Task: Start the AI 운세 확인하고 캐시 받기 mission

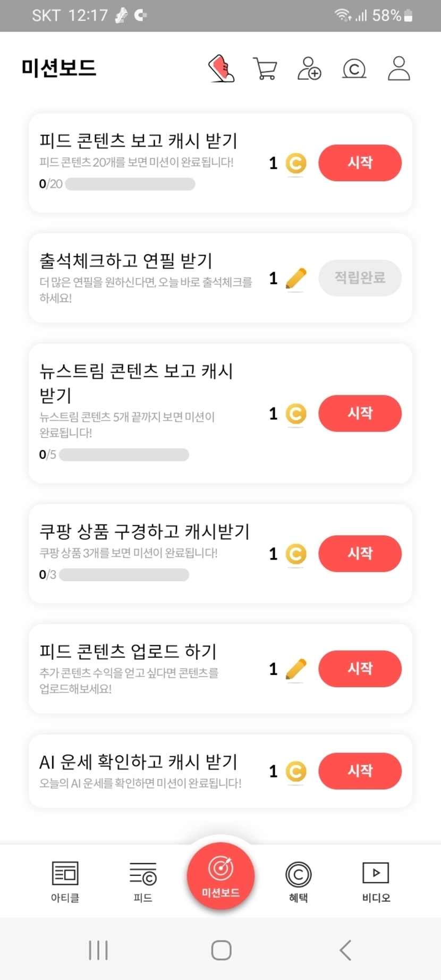Action: (360, 771)
